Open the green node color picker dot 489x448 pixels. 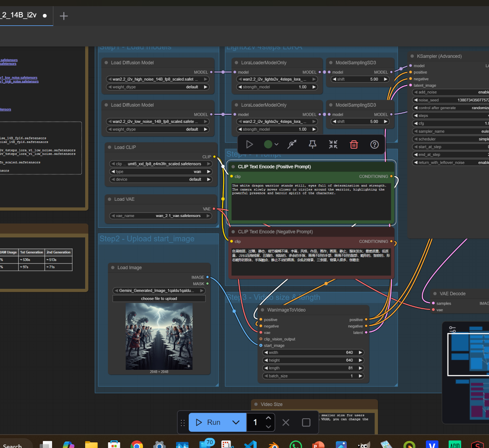click(268, 145)
